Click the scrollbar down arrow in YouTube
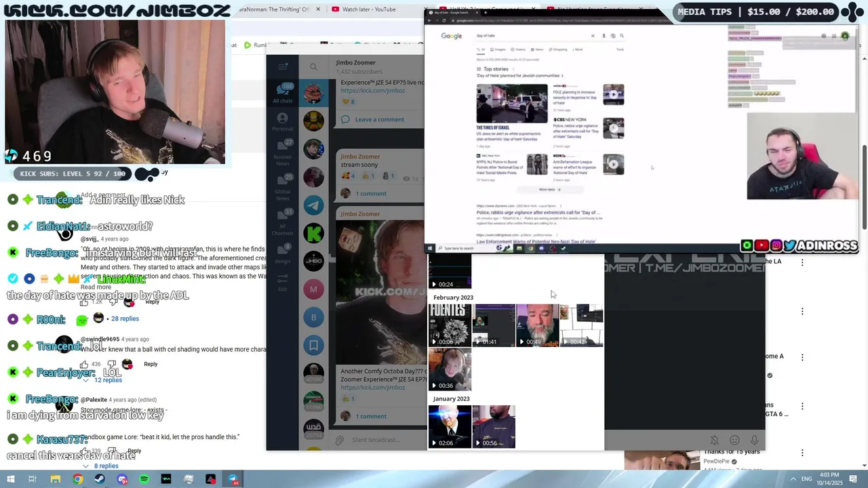 pyautogui.click(x=863, y=465)
